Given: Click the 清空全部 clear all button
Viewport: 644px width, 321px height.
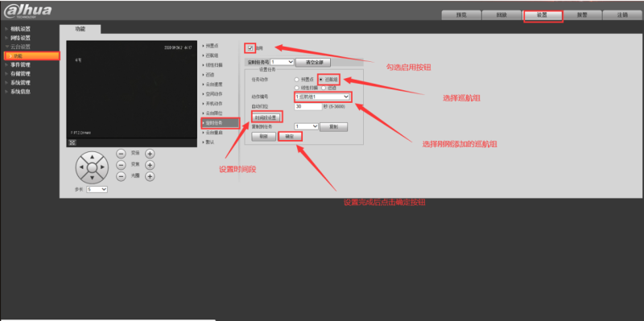Looking at the screenshot, I should 312,63.
